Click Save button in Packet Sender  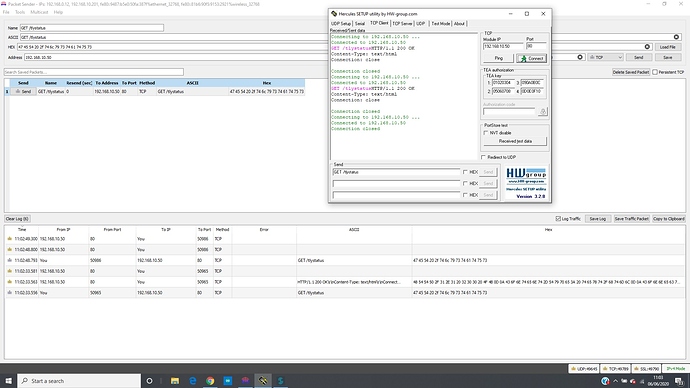tap(668, 57)
